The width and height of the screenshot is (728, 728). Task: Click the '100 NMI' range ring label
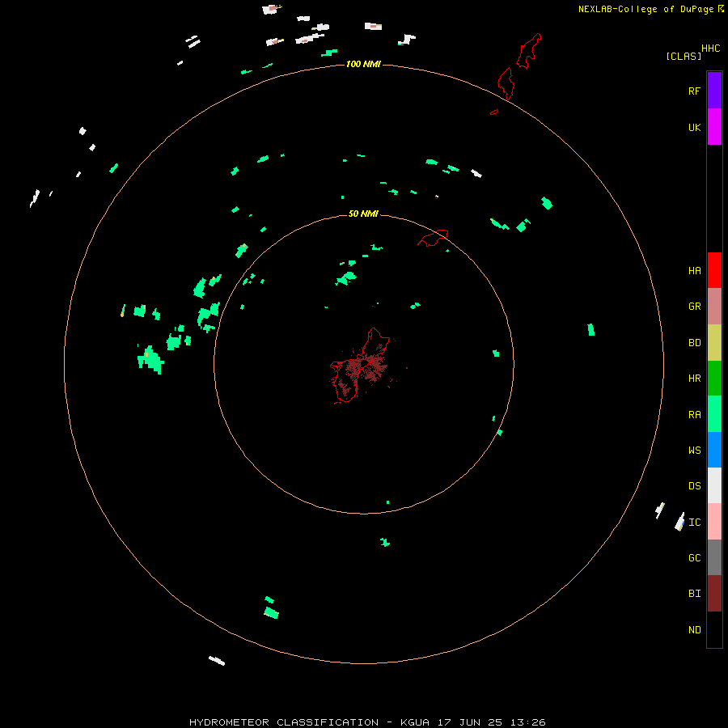pos(363,64)
